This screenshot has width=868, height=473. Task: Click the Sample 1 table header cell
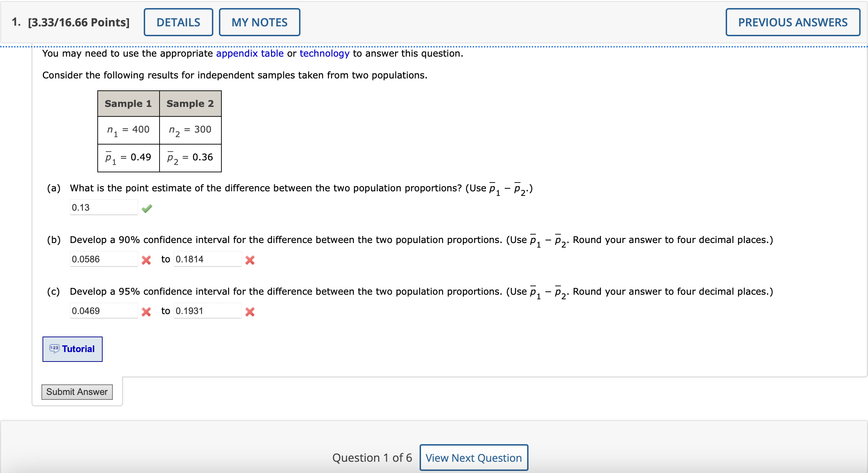point(128,103)
